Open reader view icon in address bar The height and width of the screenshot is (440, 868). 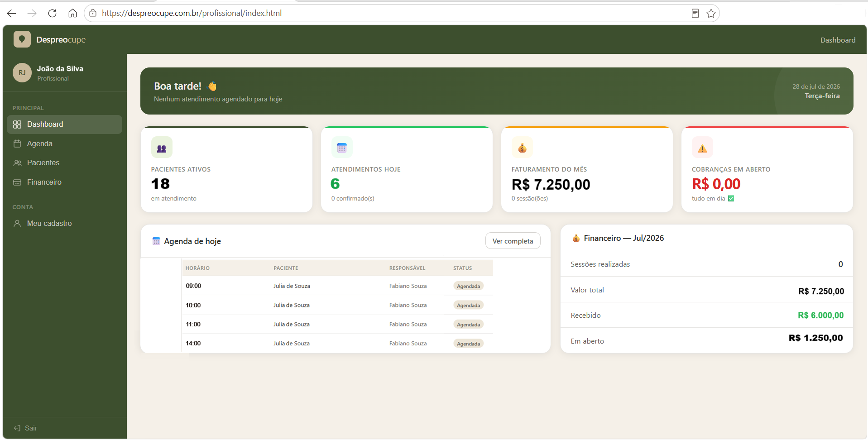pos(695,13)
